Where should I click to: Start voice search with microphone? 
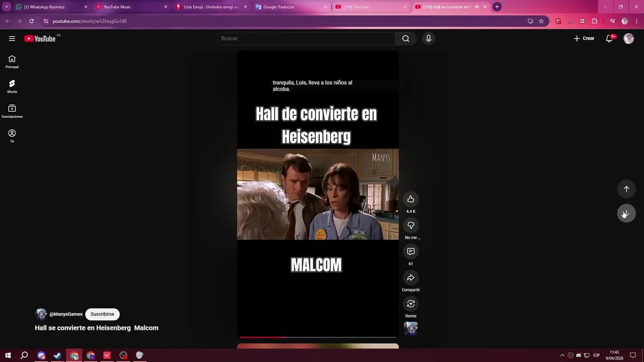[428, 39]
